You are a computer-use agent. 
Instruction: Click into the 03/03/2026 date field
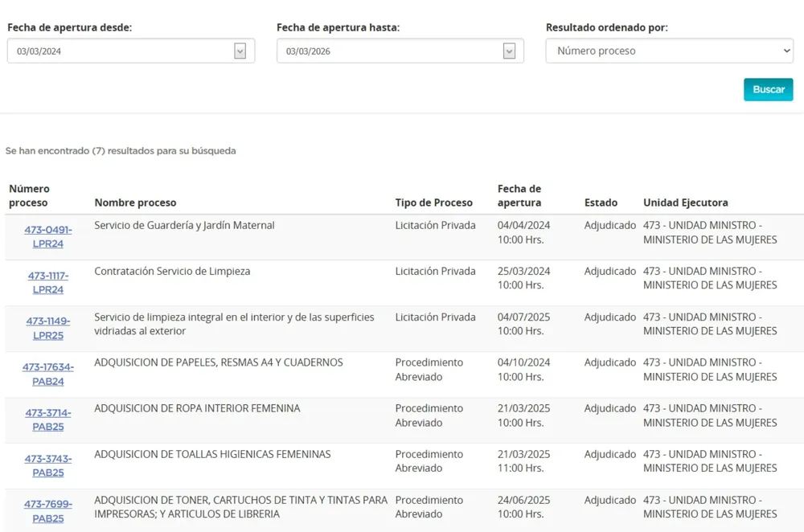[390, 51]
